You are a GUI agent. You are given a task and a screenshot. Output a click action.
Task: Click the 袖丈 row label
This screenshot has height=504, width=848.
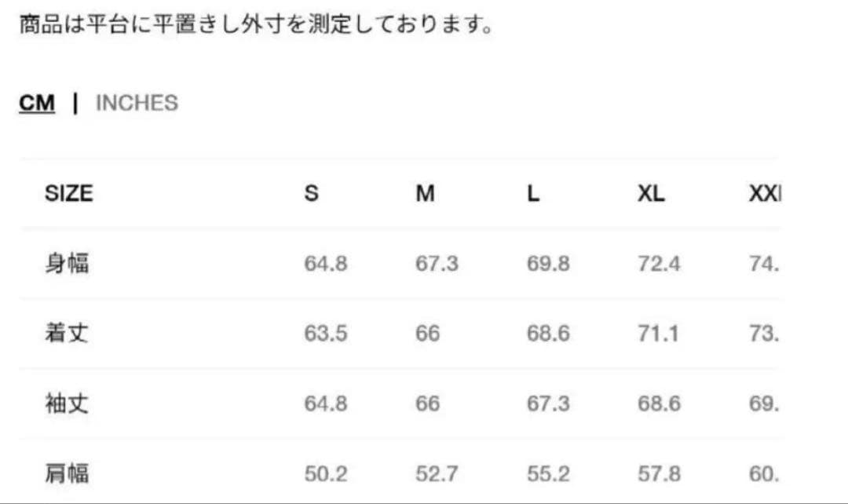click(67, 404)
